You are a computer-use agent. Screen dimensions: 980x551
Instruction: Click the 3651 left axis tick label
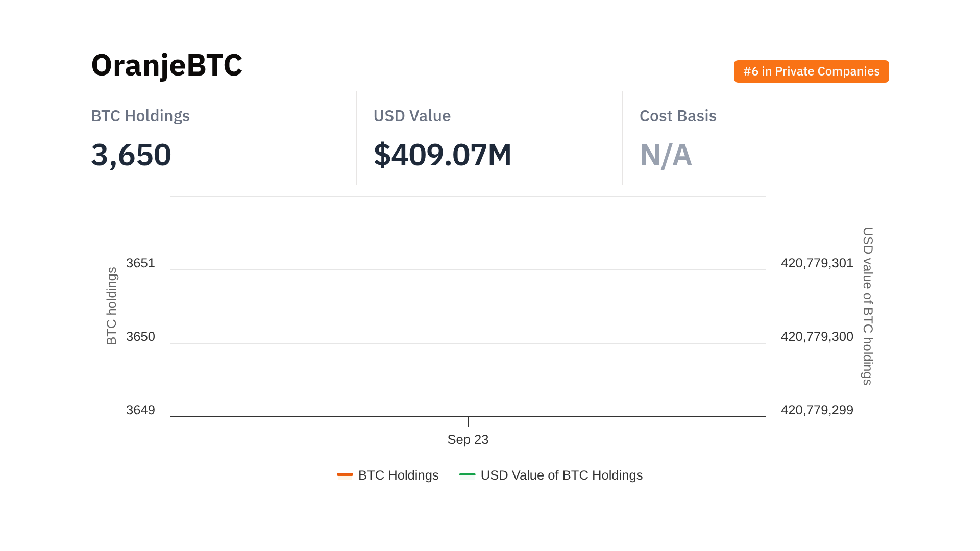click(140, 263)
